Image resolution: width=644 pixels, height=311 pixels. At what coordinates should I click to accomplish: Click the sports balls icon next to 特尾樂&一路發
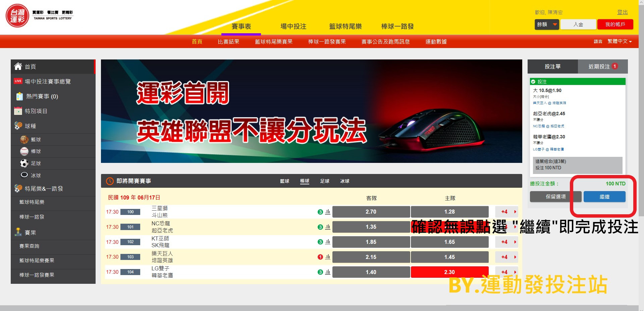tap(18, 188)
